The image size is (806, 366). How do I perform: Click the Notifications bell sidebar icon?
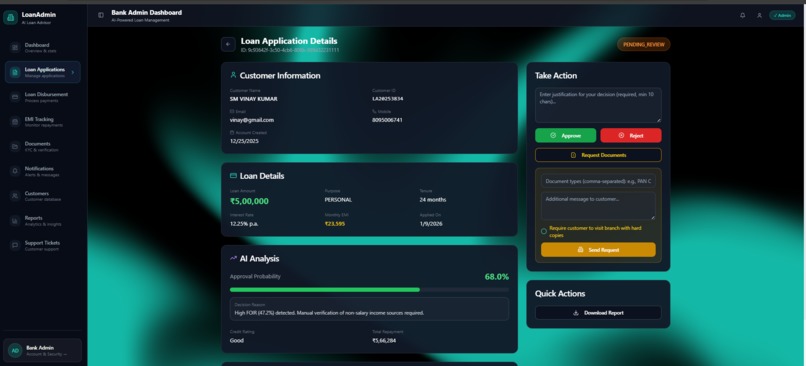pos(15,171)
